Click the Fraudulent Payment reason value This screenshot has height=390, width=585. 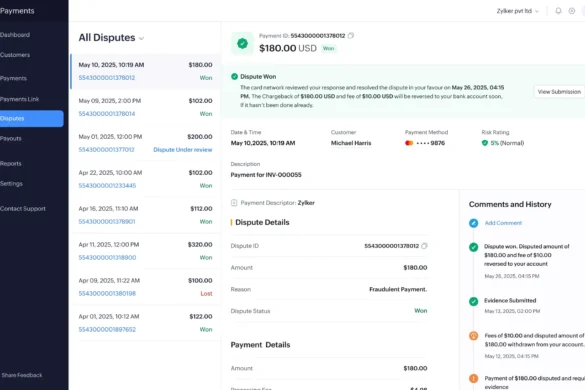pos(398,289)
